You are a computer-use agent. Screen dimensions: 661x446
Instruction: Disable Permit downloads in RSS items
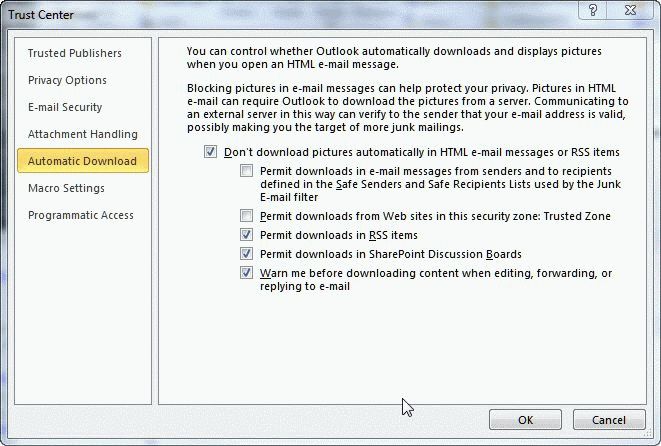tap(247, 235)
